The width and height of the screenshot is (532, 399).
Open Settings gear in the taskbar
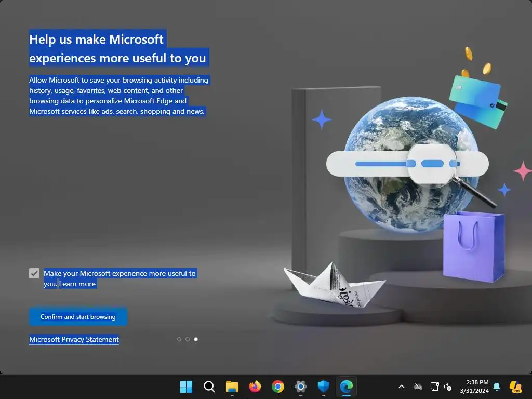pyautogui.click(x=301, y=387)
